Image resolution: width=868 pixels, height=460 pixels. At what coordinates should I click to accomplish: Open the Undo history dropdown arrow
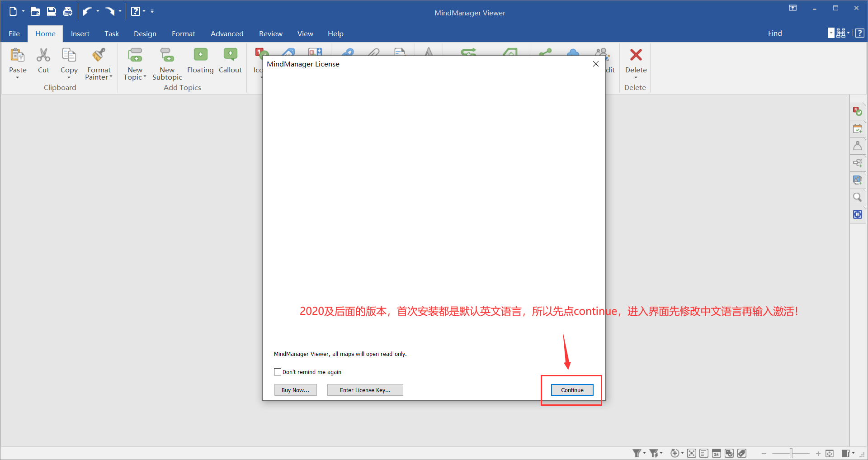click(x=98, y=11)
